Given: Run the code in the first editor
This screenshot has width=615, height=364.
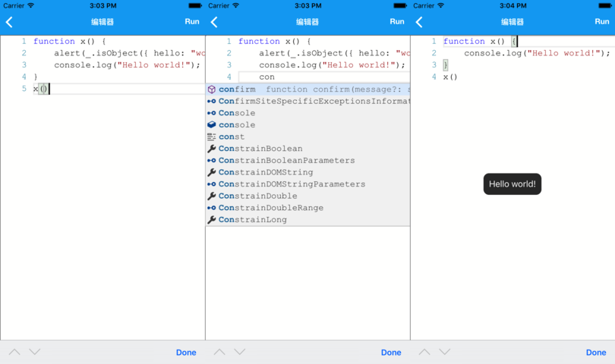Looking at the screenshot, I should 192,21.
